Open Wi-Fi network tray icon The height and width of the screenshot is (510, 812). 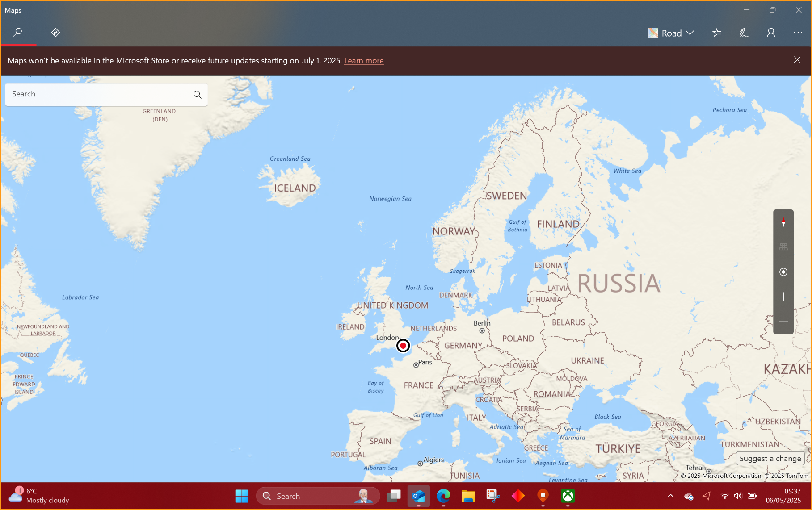tap(725, 496)
